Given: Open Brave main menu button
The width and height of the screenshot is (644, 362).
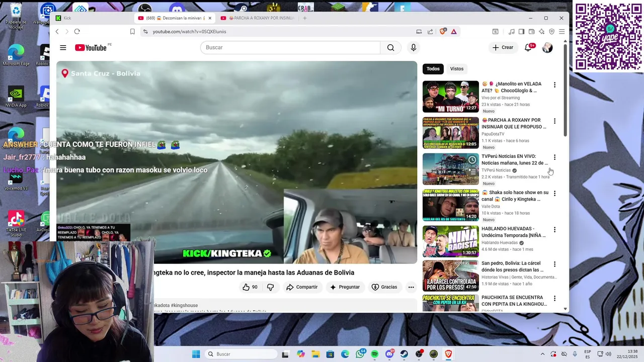Looking at the screenshot, I should click(x=561, y=32).
